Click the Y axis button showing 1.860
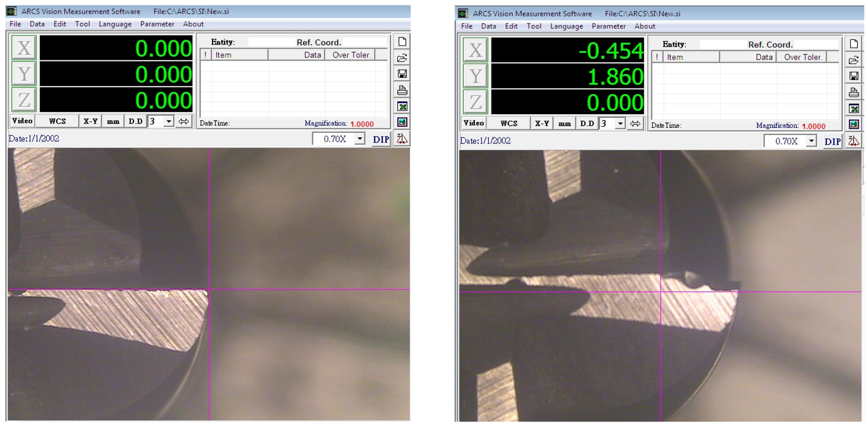Screen dimensions: 868x426 [x=475, y=76]
